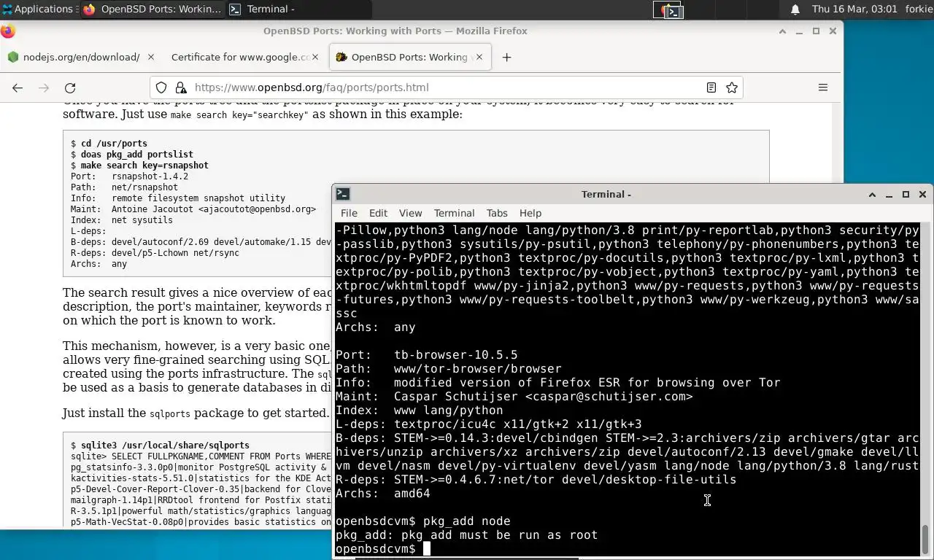
Task: Maximize the Firefox window
Action: click(x=816, y=31)
